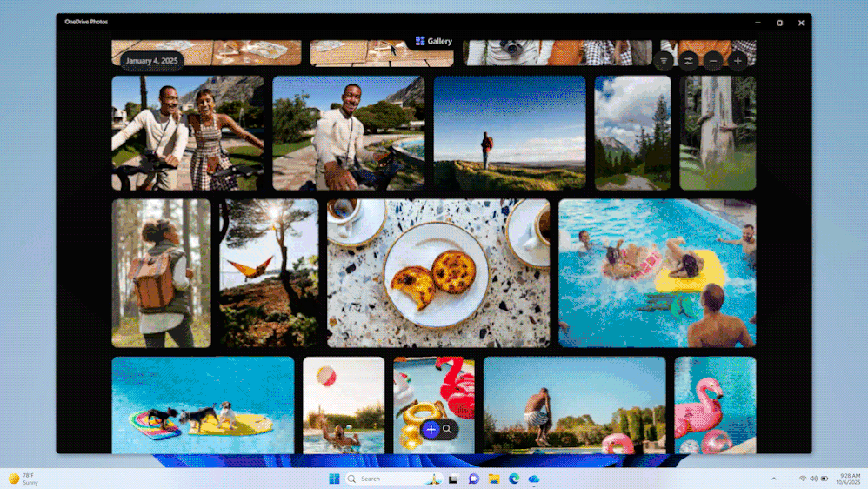868x489 pixels.
Task: Click the January 4, 2025 date label
Action: pyautogui.click(x=151, y=61)
